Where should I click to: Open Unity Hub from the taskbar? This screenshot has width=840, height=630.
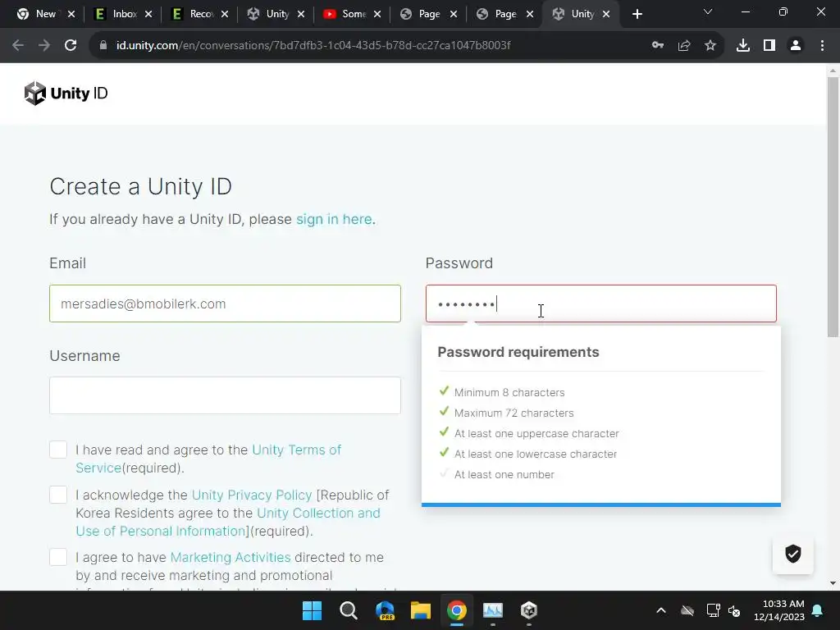[x=529, y=610]
